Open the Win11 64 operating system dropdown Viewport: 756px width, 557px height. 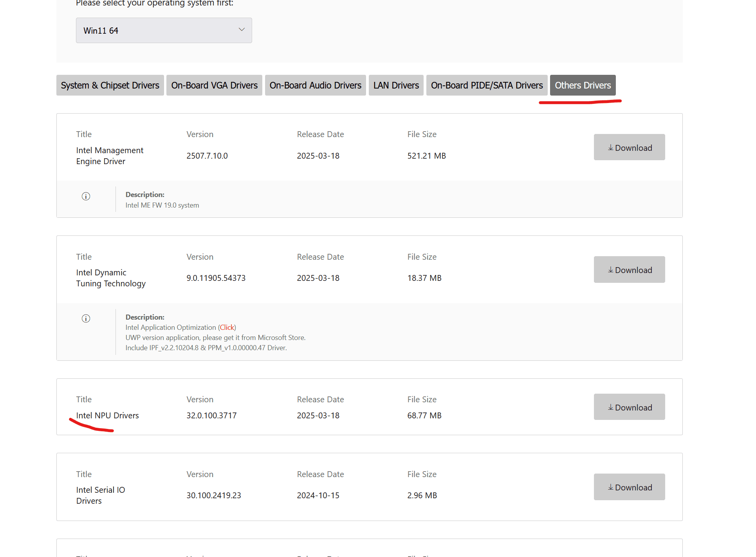163,31
